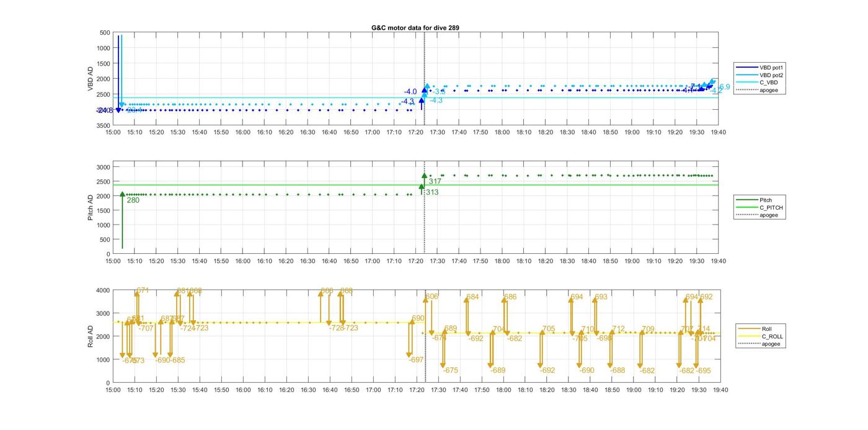Click the '-707' roll label near 15:15

pos(146,328)
